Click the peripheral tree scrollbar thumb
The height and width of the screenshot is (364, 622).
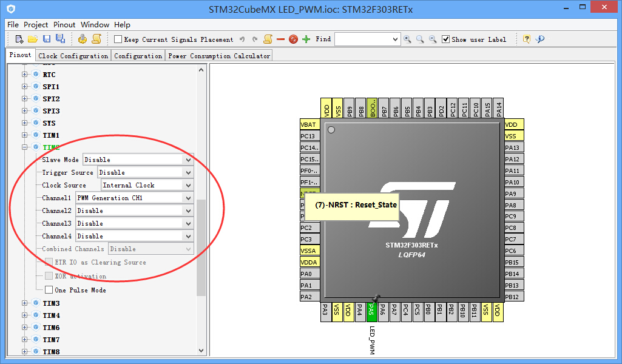[201, 248]
